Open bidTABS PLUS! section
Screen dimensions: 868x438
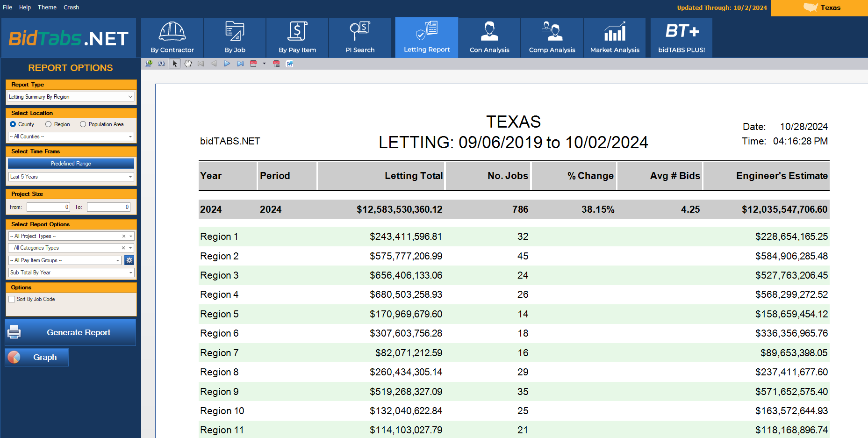tap(681, 38)
